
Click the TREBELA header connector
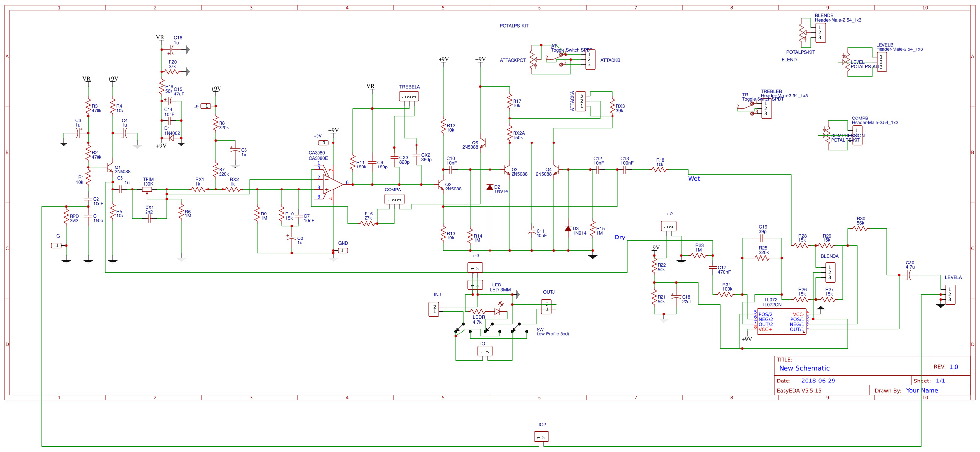point(409,96)
